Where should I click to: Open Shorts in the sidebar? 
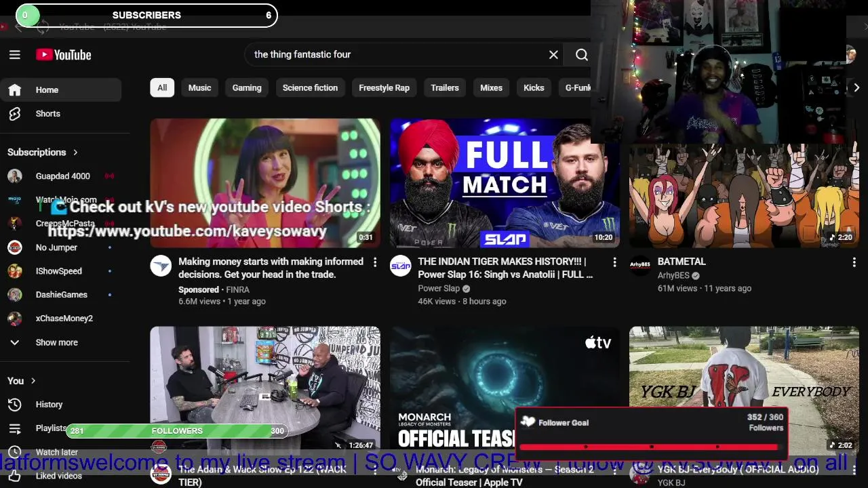point(61,114)
